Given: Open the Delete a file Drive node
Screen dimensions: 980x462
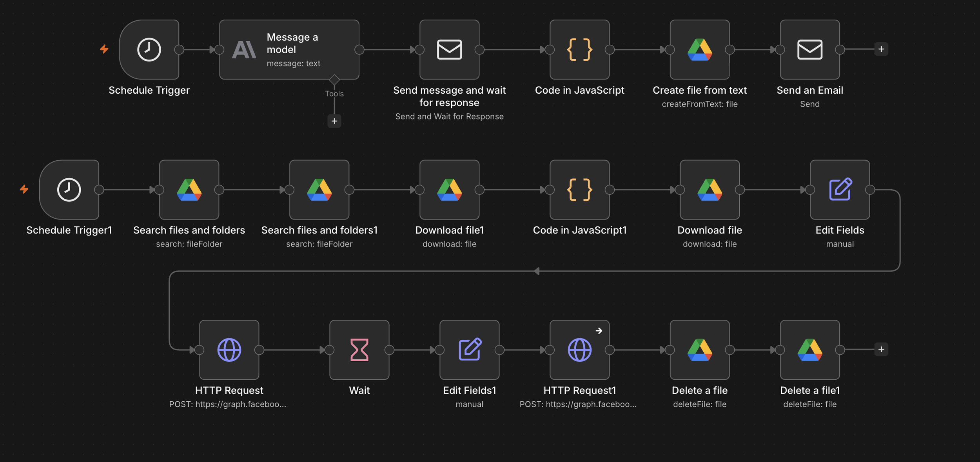Looking at the screenshot, I should pos(700,350).
